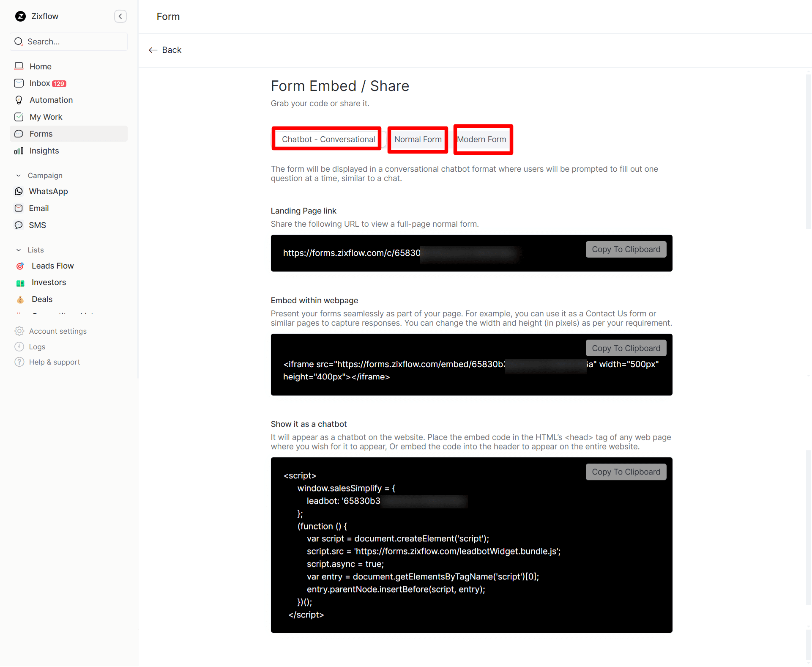
Task: Collapse the Campaign section
Action: tap(19, 176)
